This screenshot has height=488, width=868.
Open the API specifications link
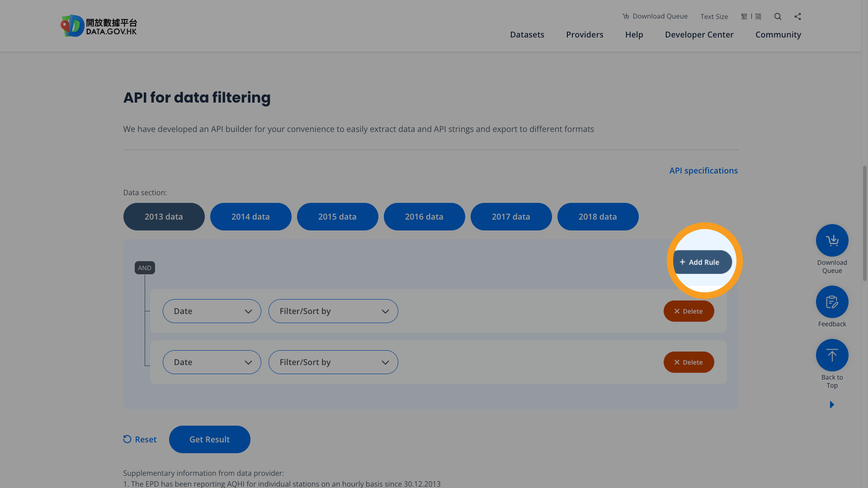[x=703, y=170]
